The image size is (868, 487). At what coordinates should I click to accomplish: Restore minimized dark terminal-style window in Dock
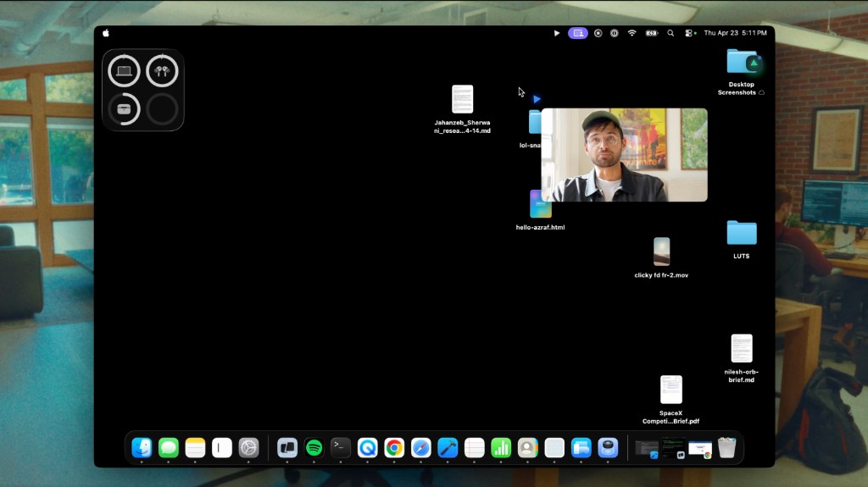click(674, 448)
